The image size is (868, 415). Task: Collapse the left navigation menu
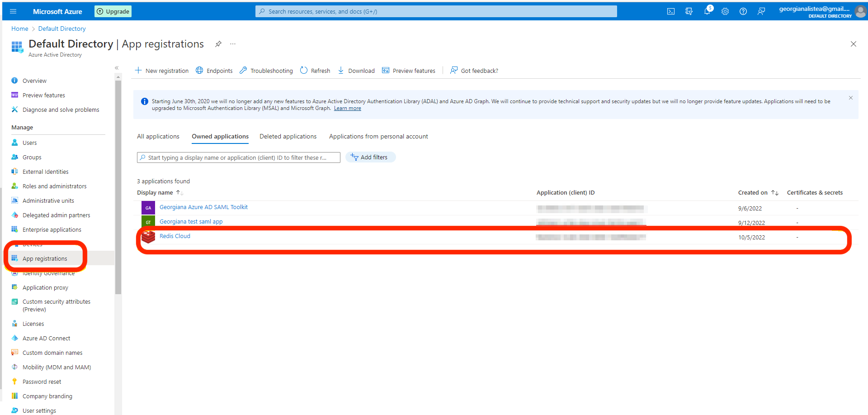coord(117,68)
